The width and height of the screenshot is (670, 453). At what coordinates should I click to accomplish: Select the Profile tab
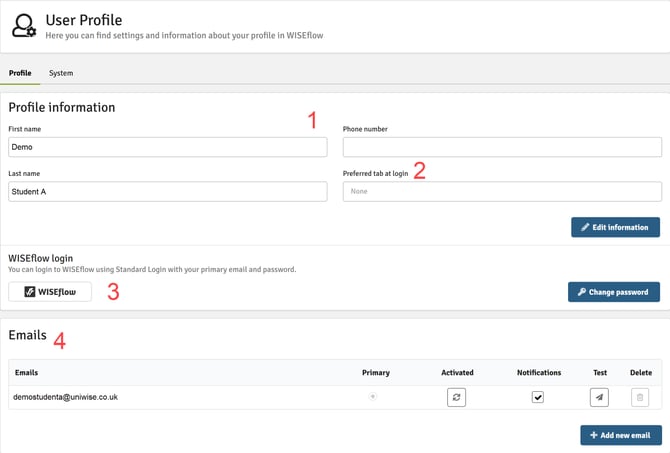click(20, 73)
